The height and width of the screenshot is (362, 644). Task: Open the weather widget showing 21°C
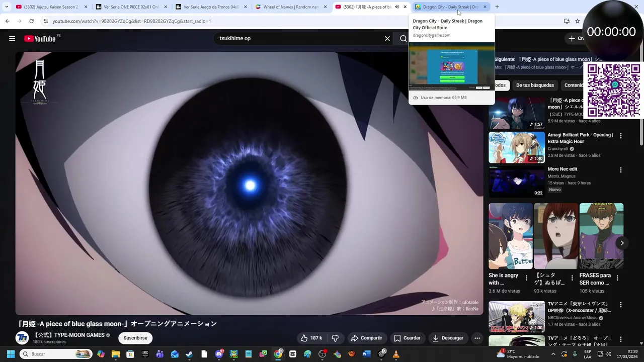click(518, 354)
